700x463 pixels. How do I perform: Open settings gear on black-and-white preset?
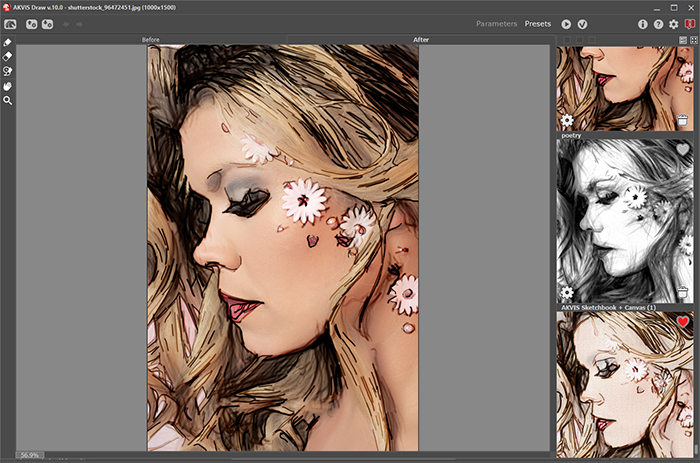tap(567, 292)
